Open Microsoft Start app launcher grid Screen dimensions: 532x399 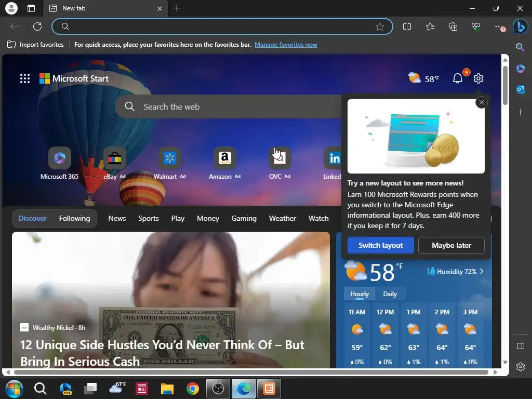[25, 78]
